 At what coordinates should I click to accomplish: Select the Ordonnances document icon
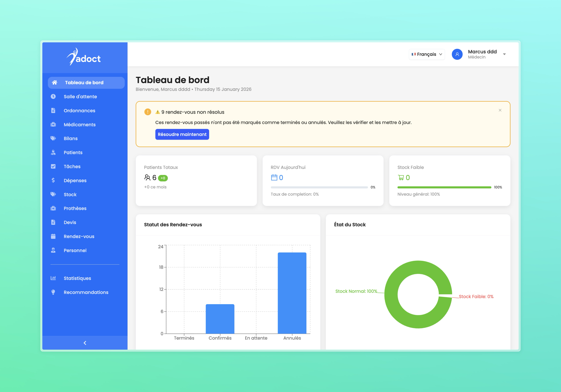click(53, 111)
